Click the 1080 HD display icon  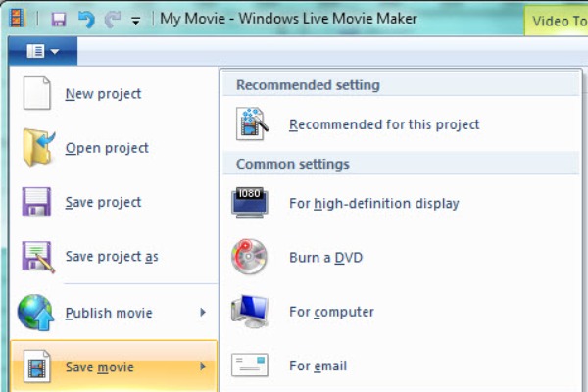tap(250, 203)
